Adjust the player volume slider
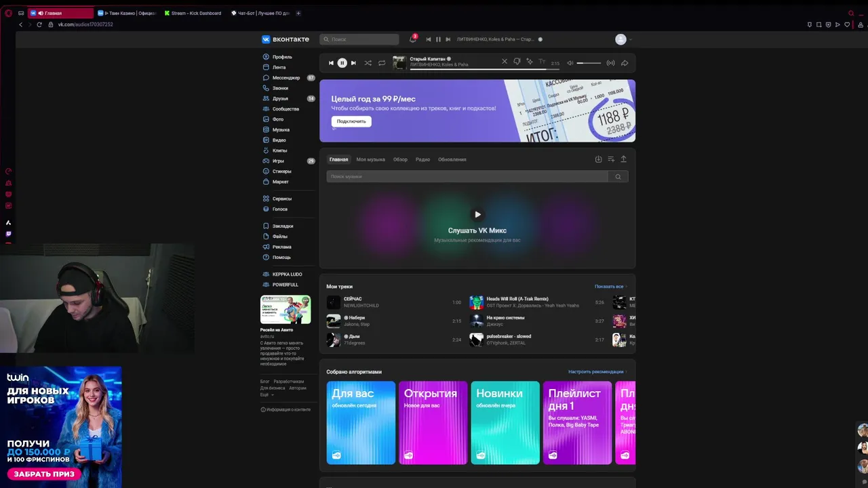Screen dimensions: 868x488 pos(589,63)
